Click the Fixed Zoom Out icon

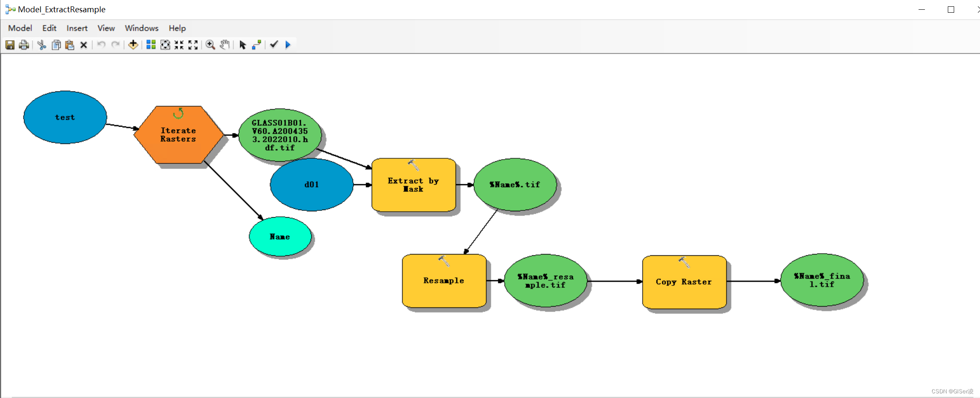coord(193,45)
